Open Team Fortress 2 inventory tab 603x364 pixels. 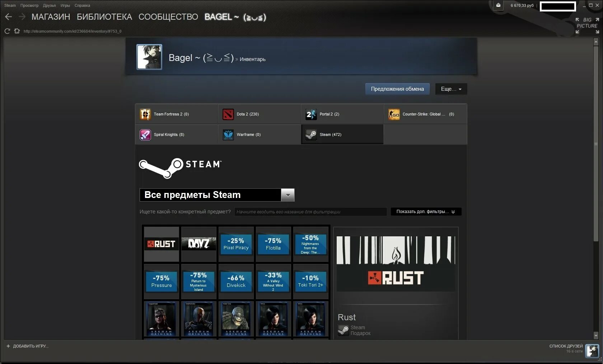point(177,114)
